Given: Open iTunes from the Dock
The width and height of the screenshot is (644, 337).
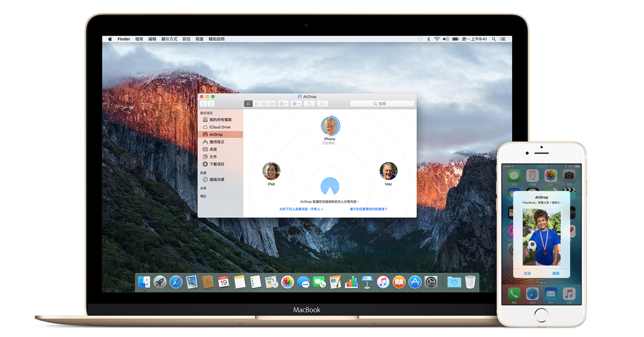Looking at the screenshot, I should pos(383,282).
